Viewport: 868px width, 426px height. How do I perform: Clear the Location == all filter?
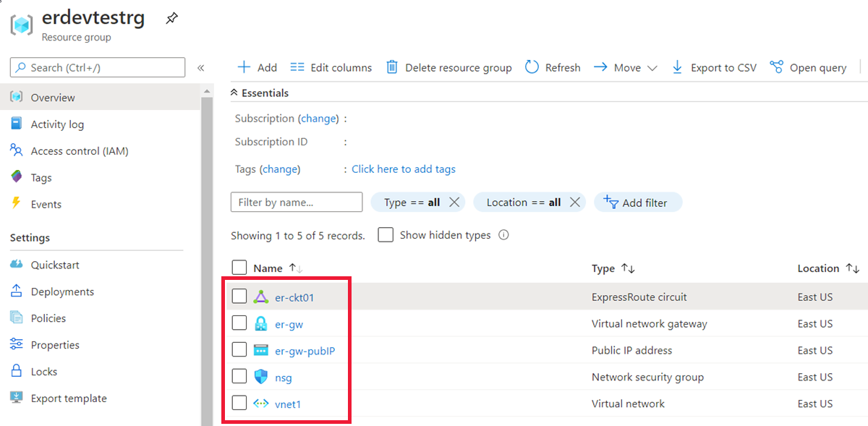575,203
